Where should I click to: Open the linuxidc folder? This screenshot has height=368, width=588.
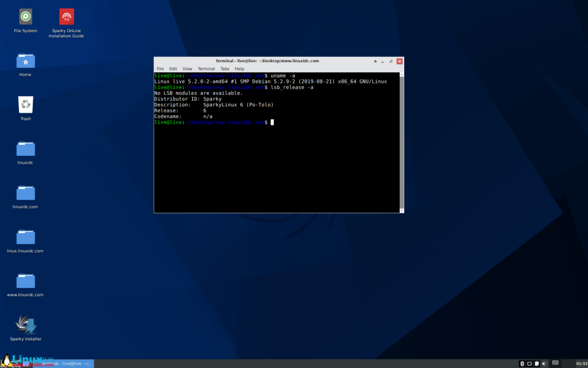pyautogui.click(x=25, y=149)
